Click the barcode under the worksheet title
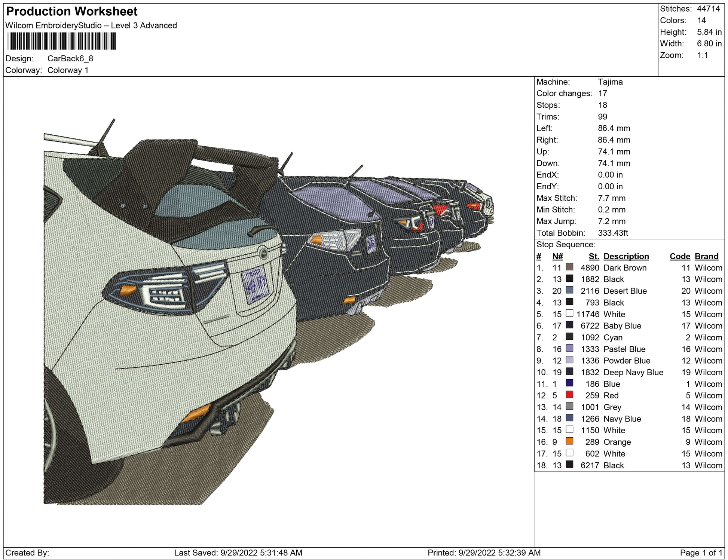728x560 pixels. coord(62,41)
